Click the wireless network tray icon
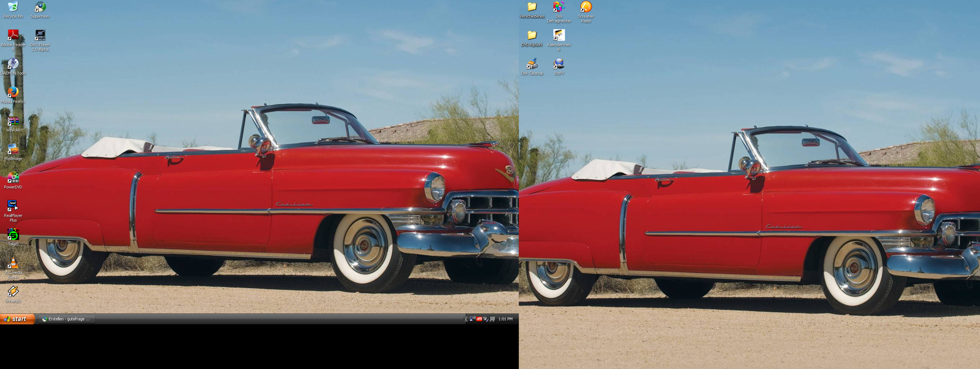This screenshot has height=369, width=980. (472, 318)
